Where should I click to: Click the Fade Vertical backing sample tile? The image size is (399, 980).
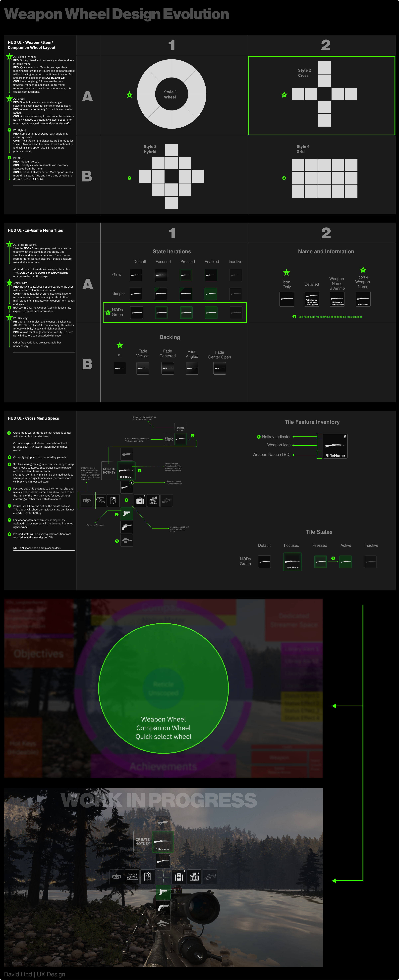click(143, 368)
